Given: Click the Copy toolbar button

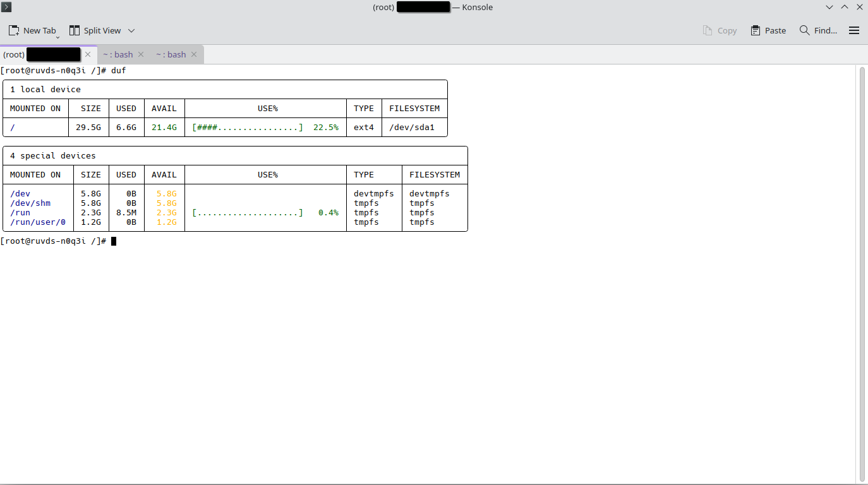Looking at the screenshot, I should tap(720, 30).
